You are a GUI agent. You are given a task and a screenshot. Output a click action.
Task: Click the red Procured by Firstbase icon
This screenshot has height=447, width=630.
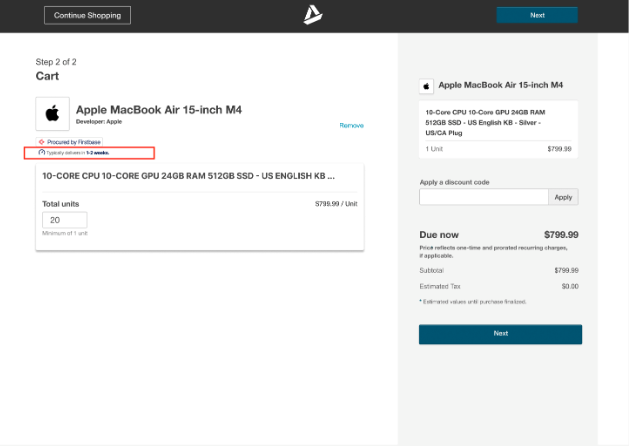point(41,142)
